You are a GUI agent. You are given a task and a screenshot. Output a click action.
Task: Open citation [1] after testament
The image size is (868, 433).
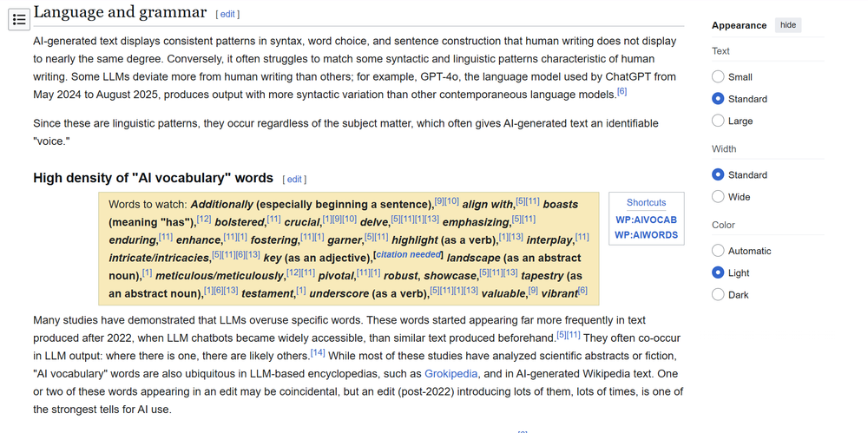point(300,290)
